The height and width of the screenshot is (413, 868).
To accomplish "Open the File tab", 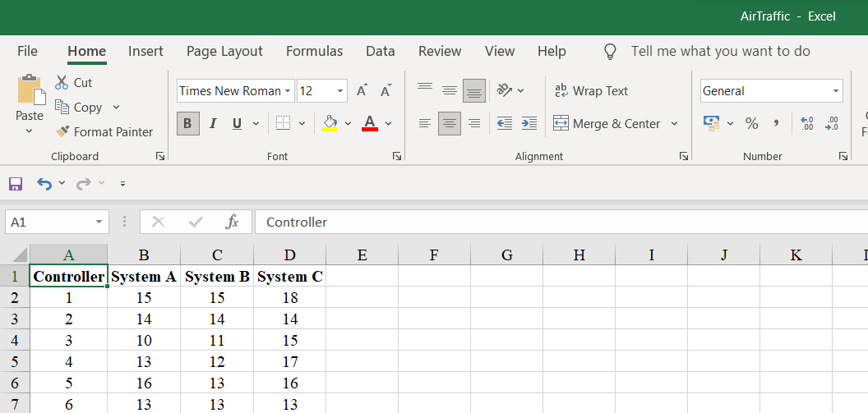I will pyautogui.click(x=28, y=52).
